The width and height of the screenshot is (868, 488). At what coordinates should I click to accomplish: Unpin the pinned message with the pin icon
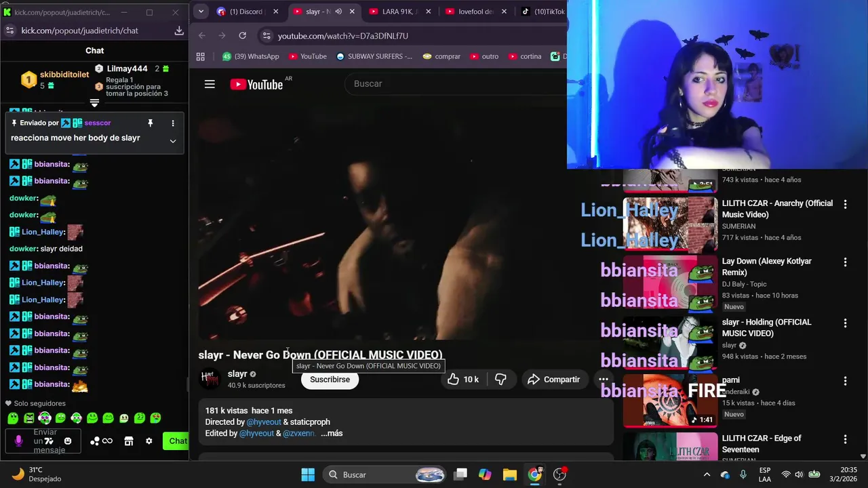click(x=151, y=123)
